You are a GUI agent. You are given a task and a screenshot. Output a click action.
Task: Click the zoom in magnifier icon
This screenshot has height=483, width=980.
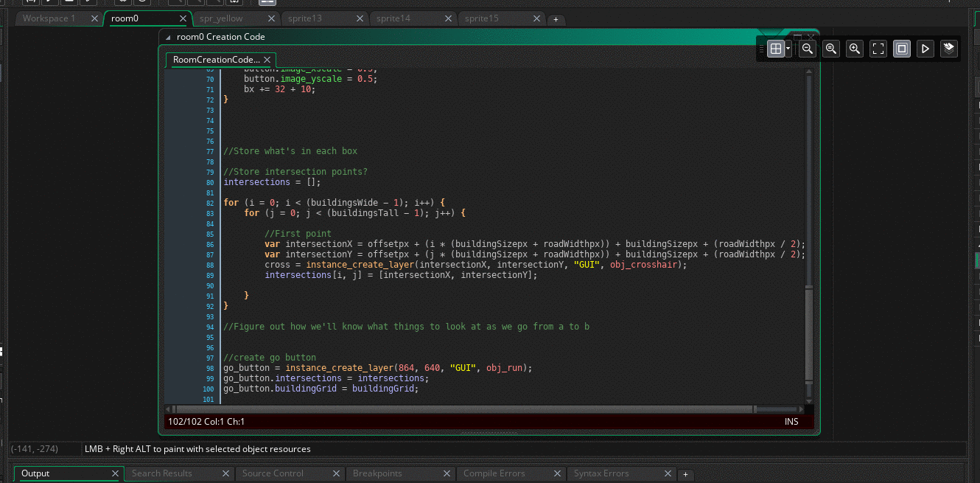[855, 49]
